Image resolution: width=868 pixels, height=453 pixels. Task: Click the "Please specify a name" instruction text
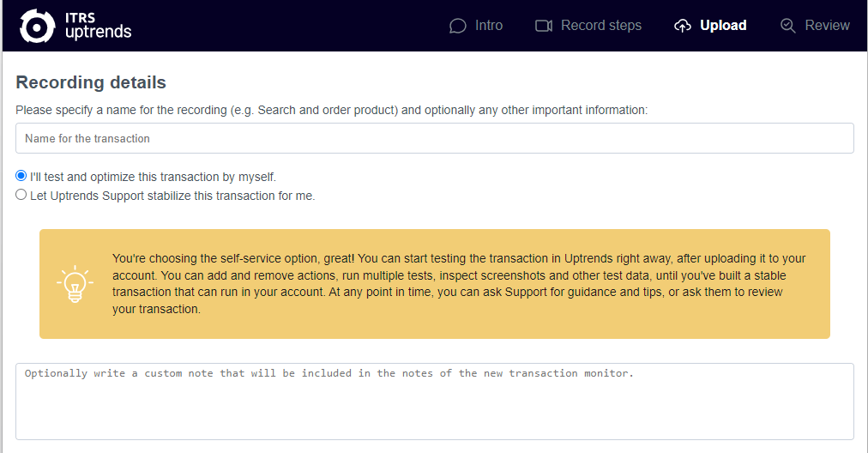332,110
